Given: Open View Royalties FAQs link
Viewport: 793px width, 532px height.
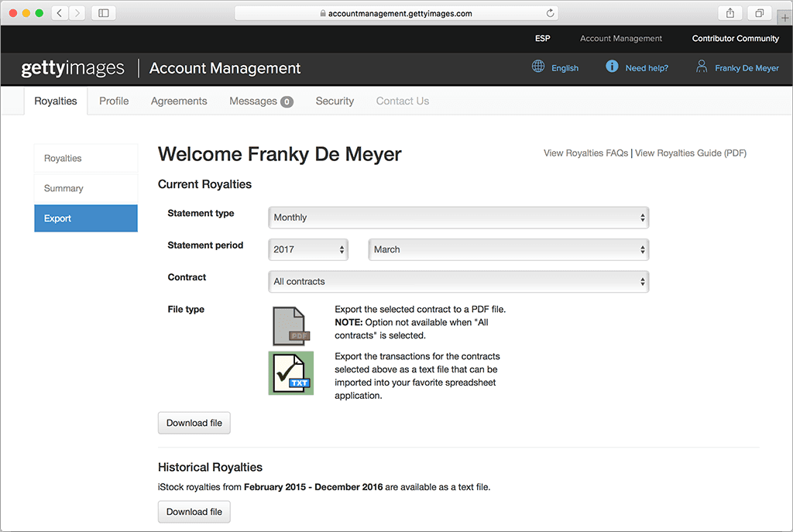Looking at the screenshot, I should pos(585,153).
